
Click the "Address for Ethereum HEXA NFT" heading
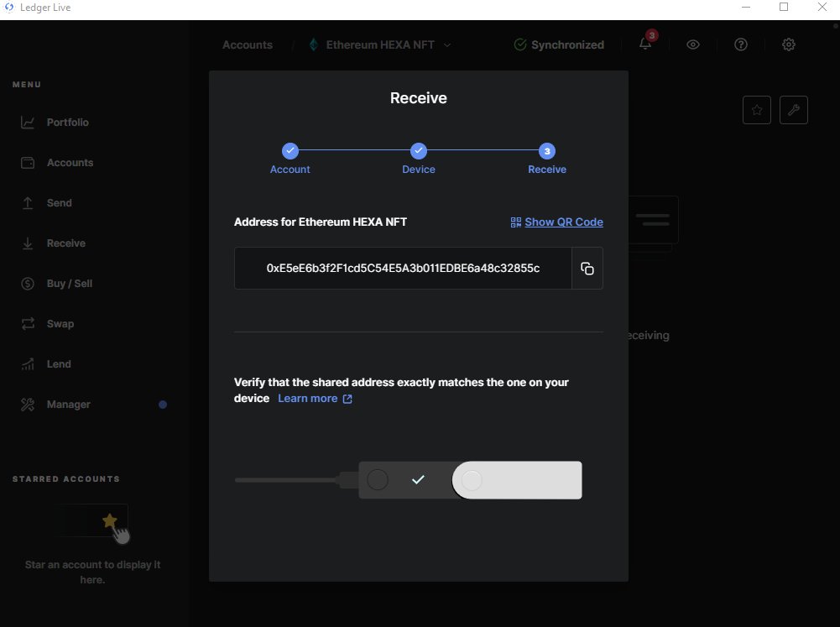321,222
